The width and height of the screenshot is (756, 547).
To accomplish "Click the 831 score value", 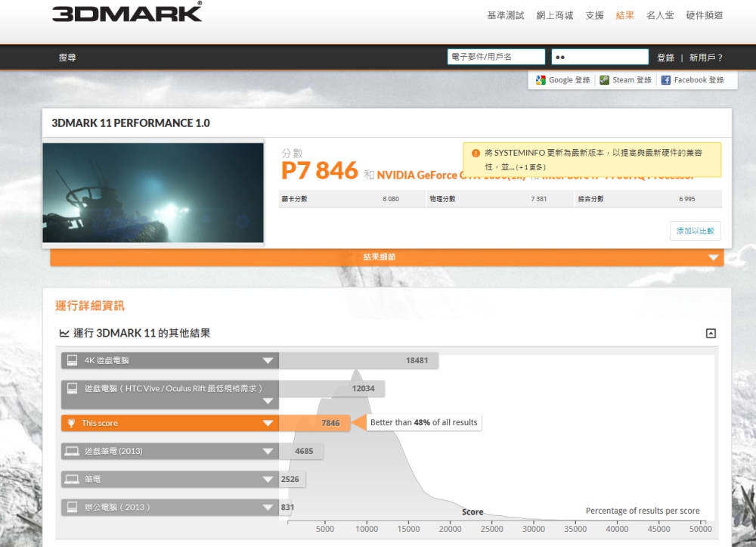I will [x=287, y=507].
